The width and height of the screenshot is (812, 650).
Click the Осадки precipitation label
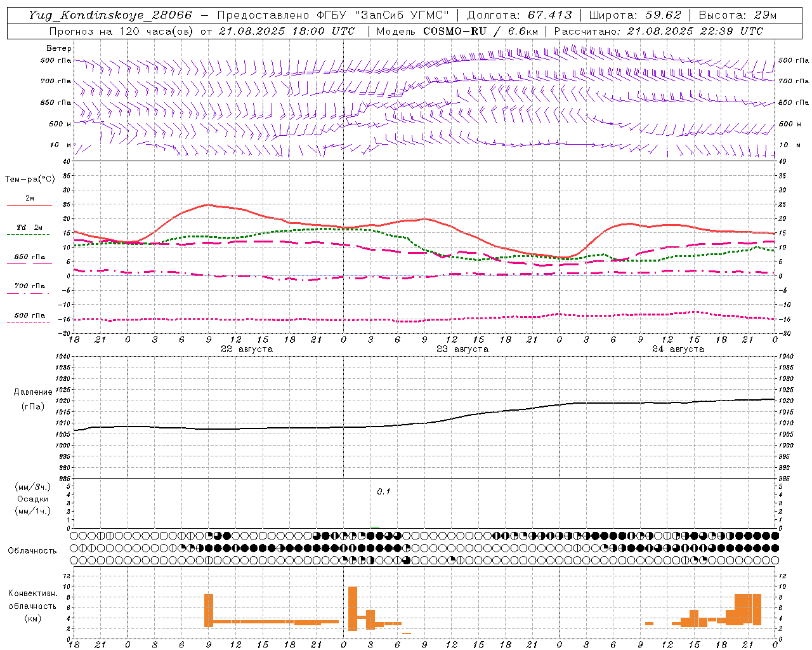pyautogui.click(x=33, y=499)
